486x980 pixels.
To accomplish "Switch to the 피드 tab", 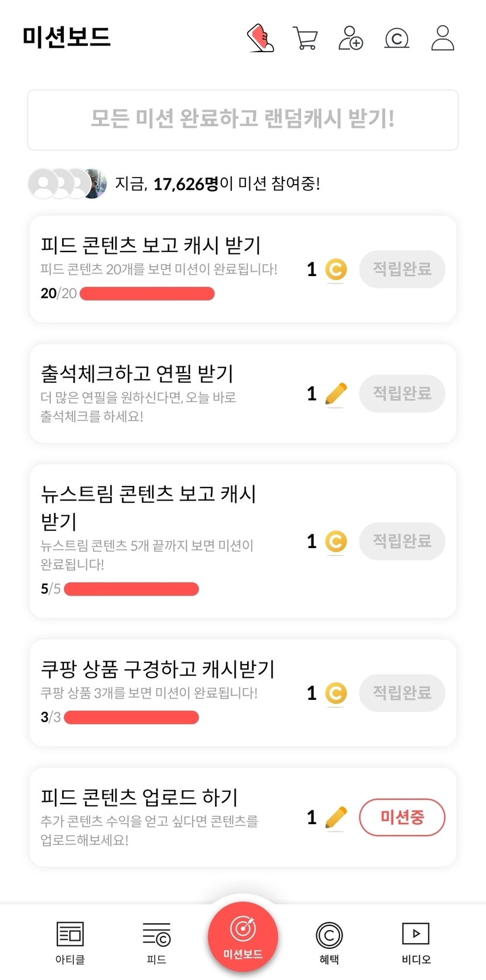I will 156,942.
